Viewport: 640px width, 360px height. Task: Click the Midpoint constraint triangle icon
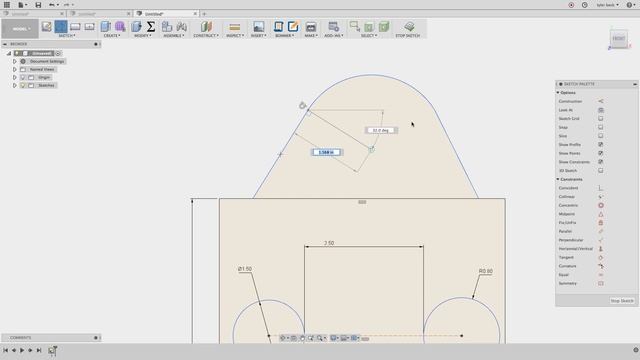[x=601, y=214]
